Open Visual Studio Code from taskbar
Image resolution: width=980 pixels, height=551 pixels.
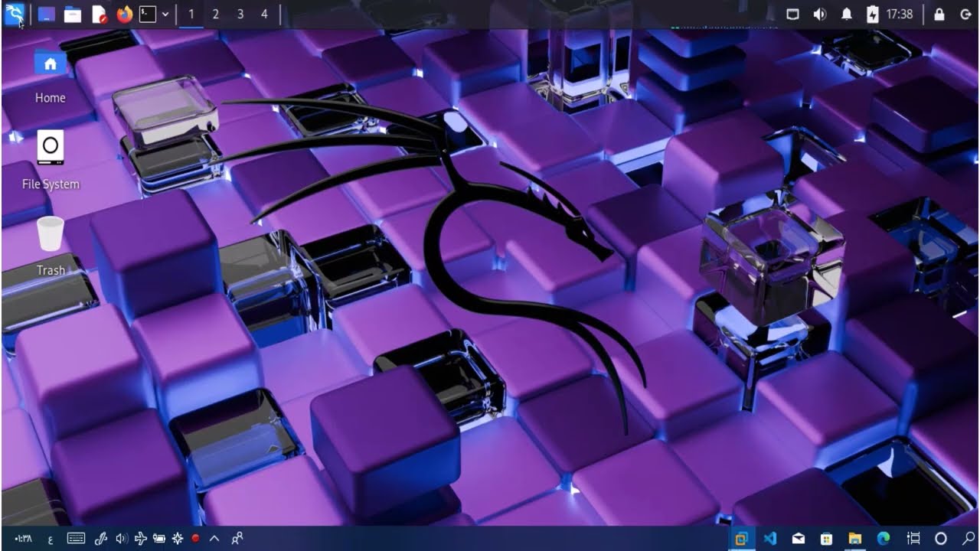[x=770, y=539]
